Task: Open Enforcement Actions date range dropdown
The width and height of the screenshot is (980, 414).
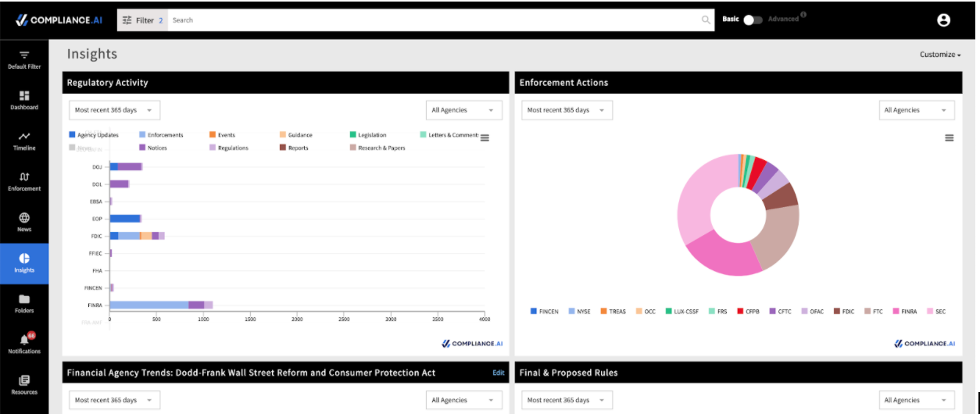Action: tap(567, 110)
